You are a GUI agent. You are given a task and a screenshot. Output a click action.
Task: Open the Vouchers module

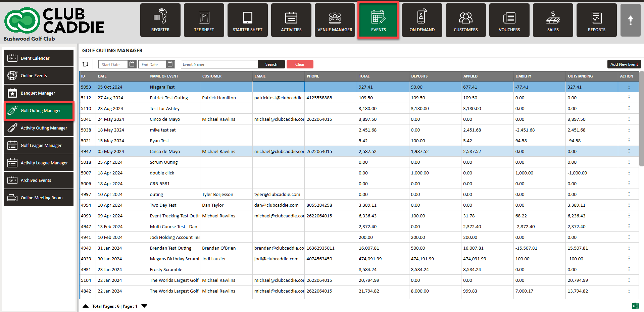(509, 20)
